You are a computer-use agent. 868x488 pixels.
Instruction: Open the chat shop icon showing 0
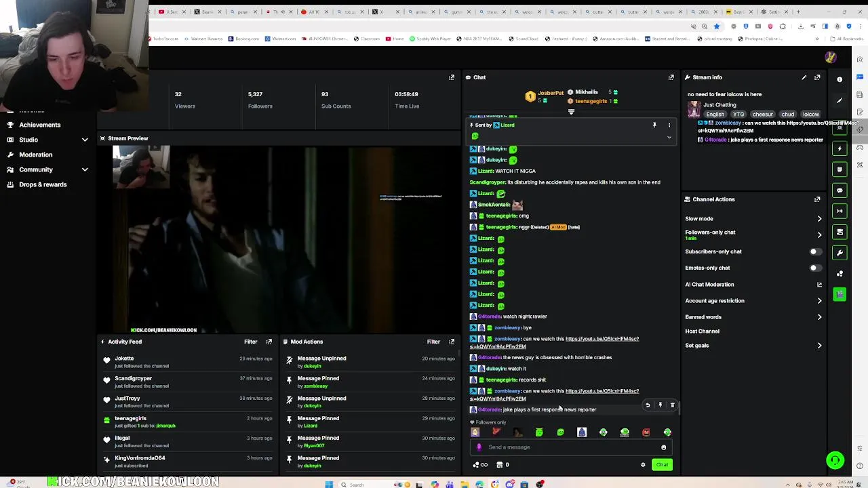502,465
